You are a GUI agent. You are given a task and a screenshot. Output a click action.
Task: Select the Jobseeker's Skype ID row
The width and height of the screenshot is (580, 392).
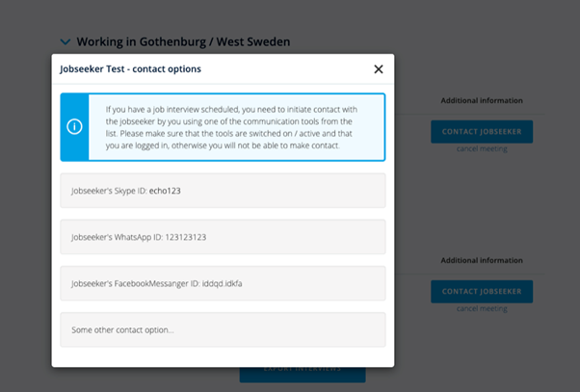223,191
